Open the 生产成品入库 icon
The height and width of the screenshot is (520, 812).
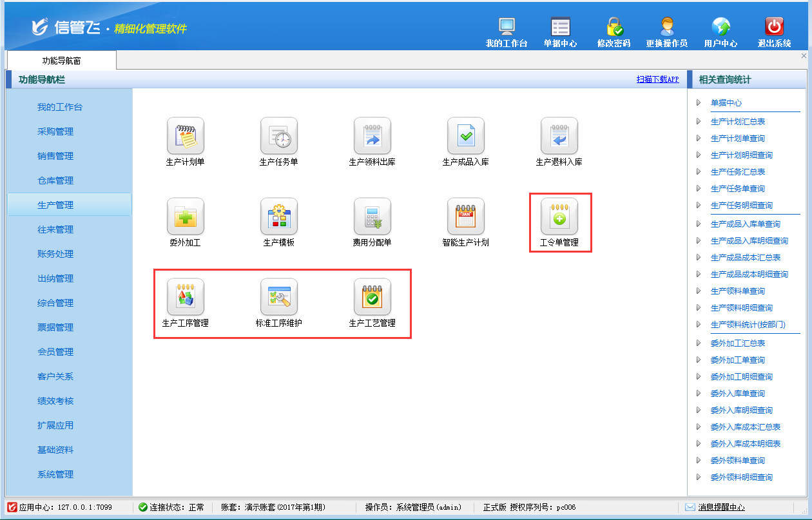[465, 136]
